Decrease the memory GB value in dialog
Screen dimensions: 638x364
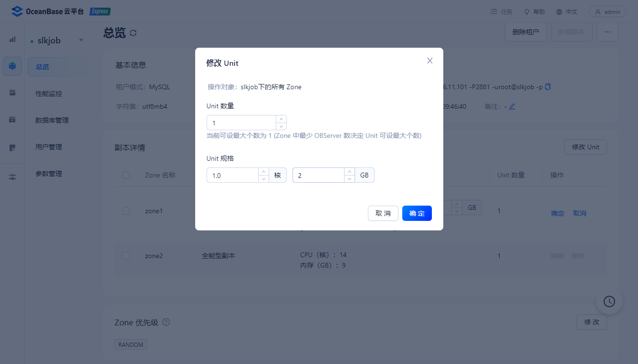pyautogui.click(x=349, y=179)
